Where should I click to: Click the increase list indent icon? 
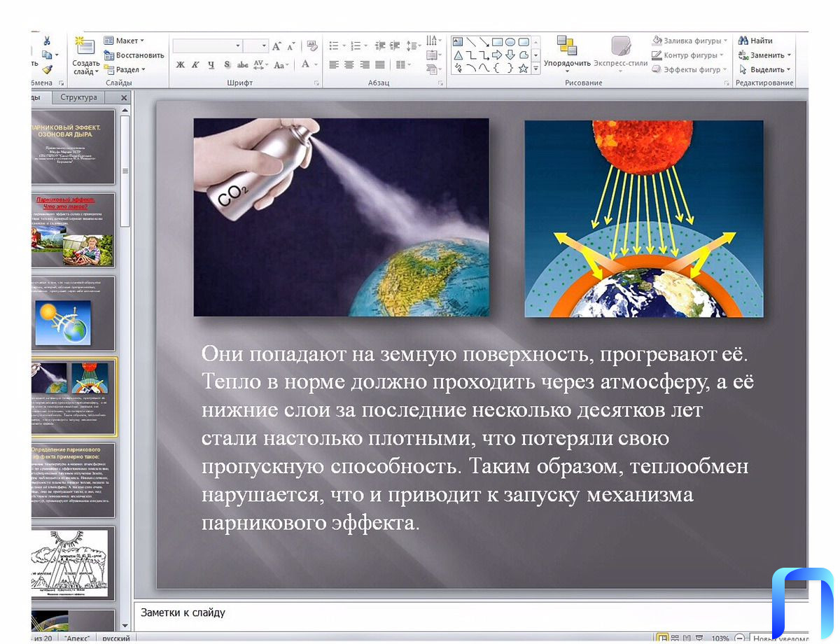coord(394,45)
